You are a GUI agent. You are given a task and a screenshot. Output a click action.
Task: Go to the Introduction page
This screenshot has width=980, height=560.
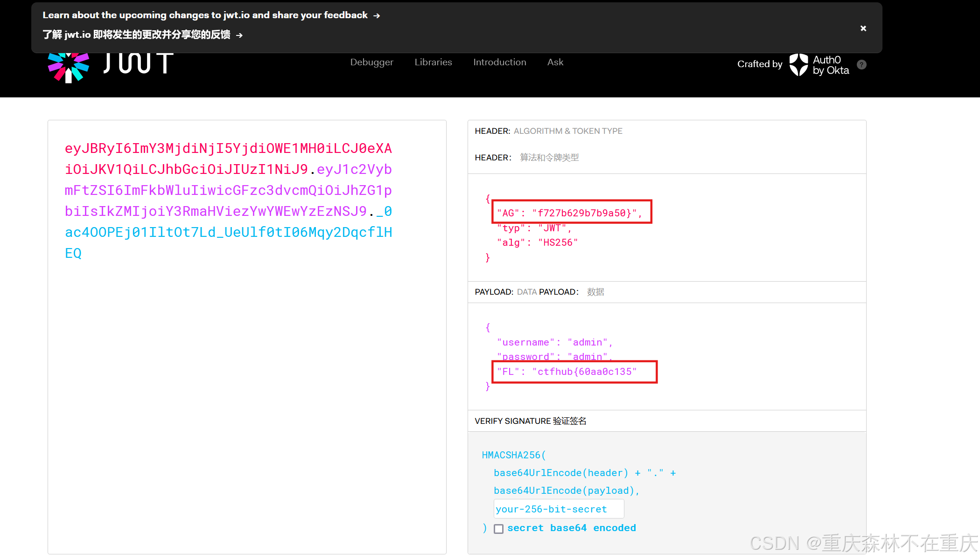tap(499, 62)
